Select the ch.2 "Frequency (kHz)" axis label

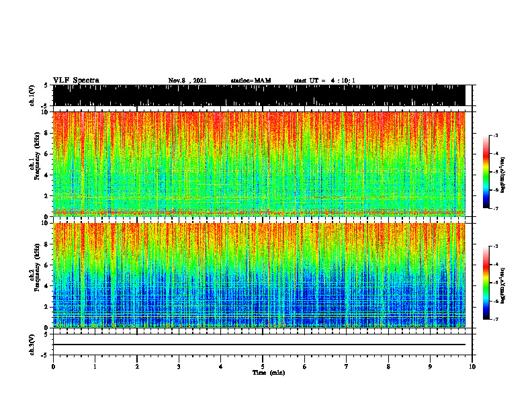[38, 267]
